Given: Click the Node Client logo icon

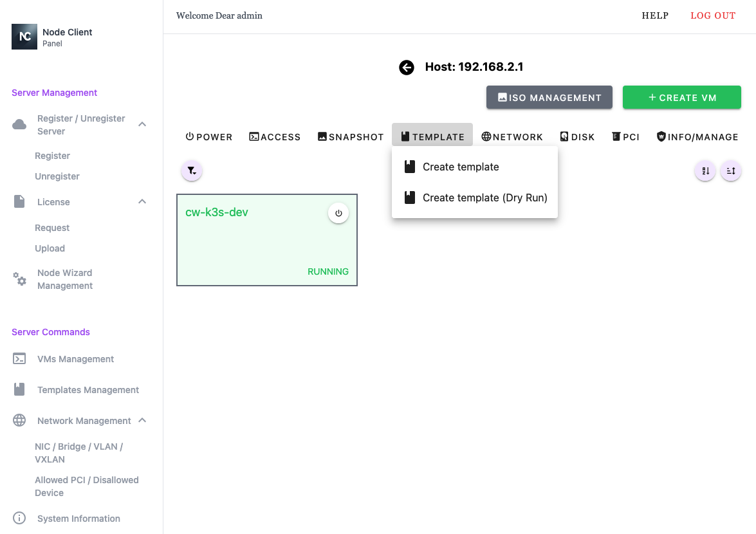Looking at the screenshot, I should point(24,37).
